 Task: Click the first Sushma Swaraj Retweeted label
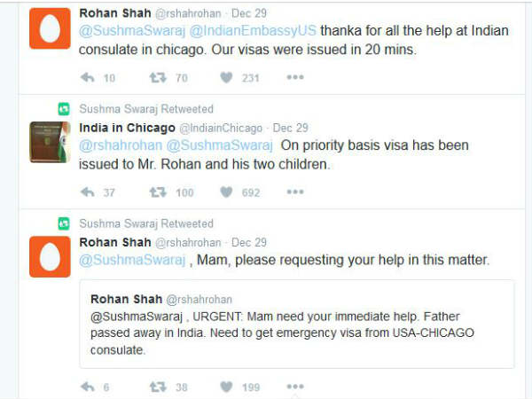tap(146, 109)
